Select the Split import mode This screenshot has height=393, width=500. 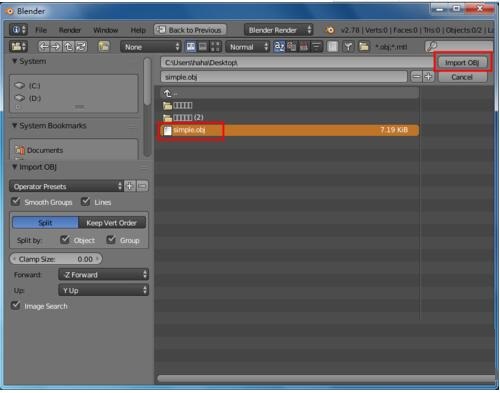pos(45,223)
